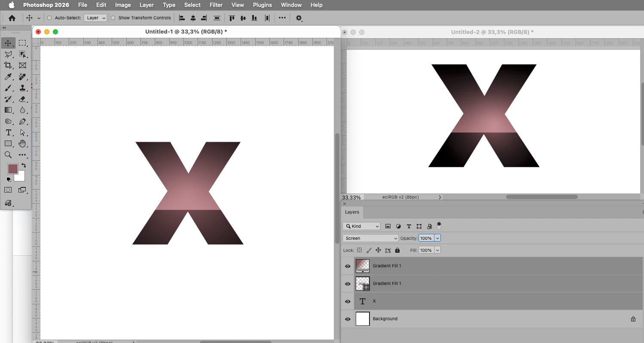The width and height of the screenshot is (644, 343).
Task: Align horizontal centers in options bar
Action: coord(193,18)
